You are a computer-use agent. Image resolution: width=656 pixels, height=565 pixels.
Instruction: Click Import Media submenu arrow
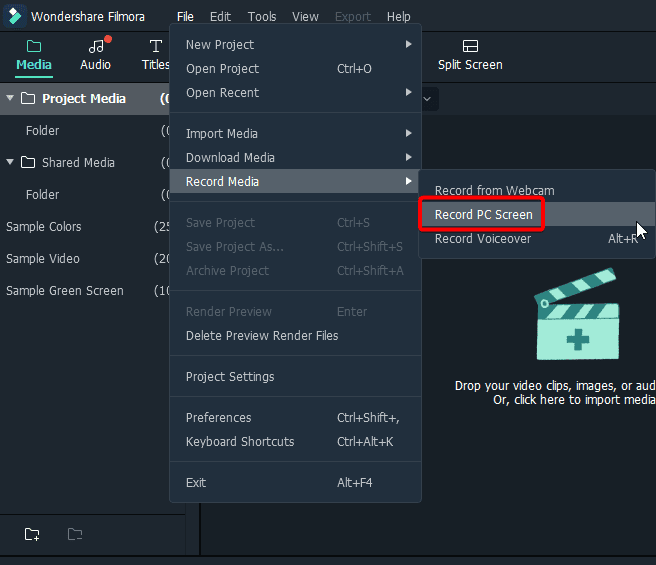[x=409, y=134]
